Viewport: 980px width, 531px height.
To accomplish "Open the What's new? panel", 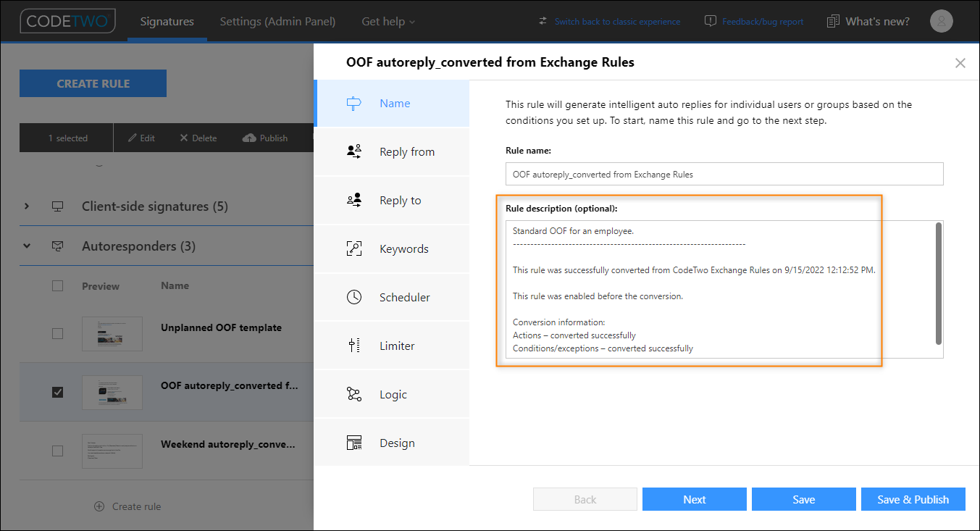I will pyautogui.click(x=877, y=21).
